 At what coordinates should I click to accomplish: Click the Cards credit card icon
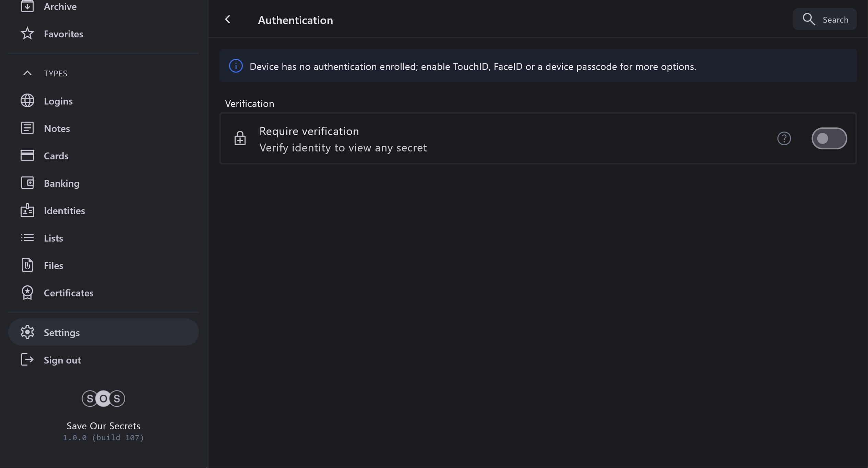pyautogui.click(x=27, y=156)
